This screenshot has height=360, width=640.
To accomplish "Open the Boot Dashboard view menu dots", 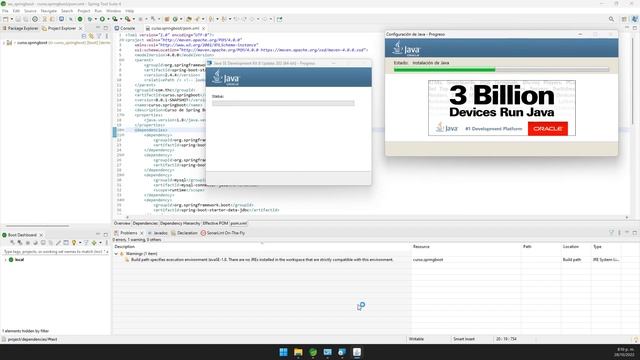I will 107,242.
